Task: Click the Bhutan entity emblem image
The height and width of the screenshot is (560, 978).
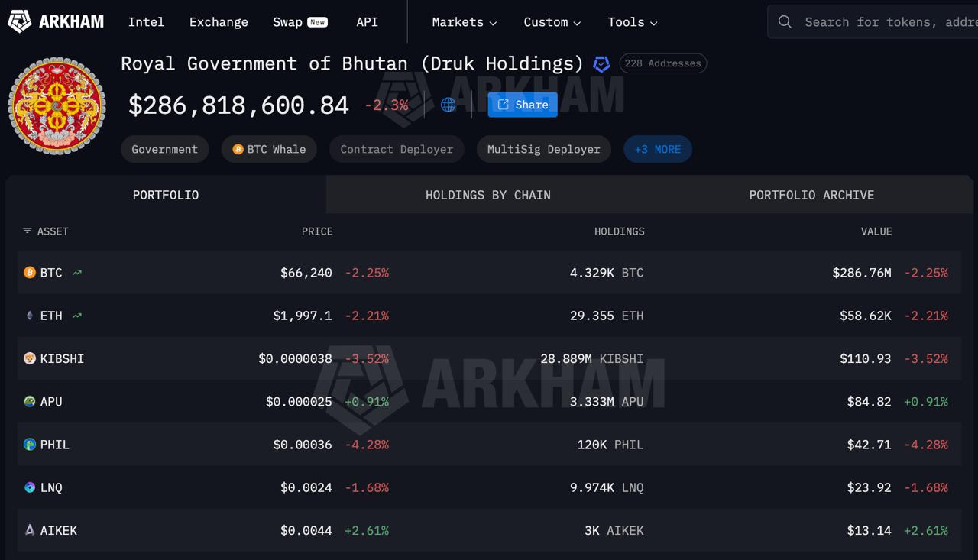Action: click(x=57, y=105)
